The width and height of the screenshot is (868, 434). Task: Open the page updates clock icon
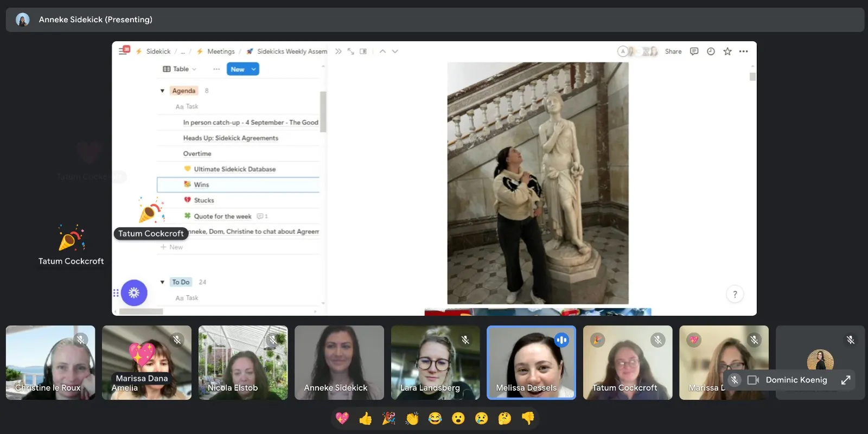pos(711,52)
